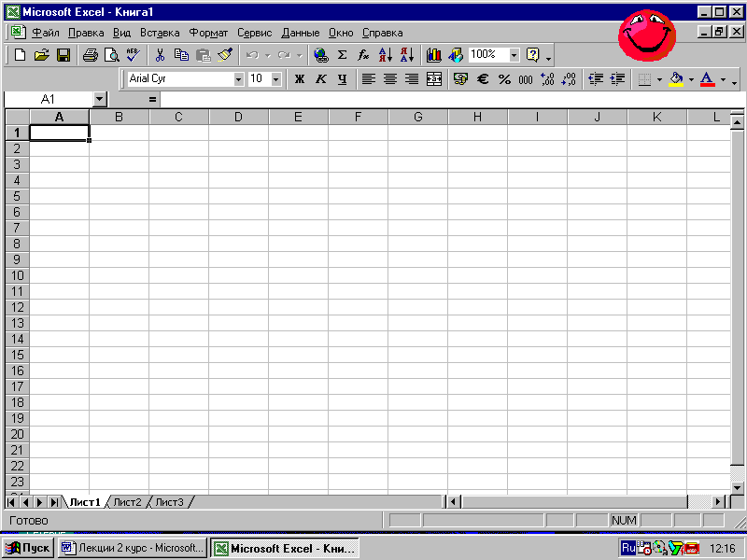
Task: Open the Формат menu
Action: coord(208,33)
